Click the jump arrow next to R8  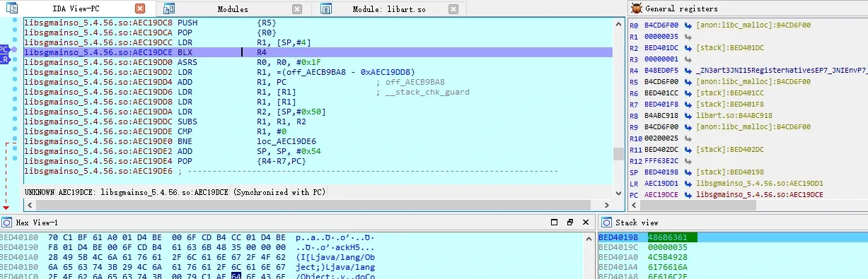688,116
